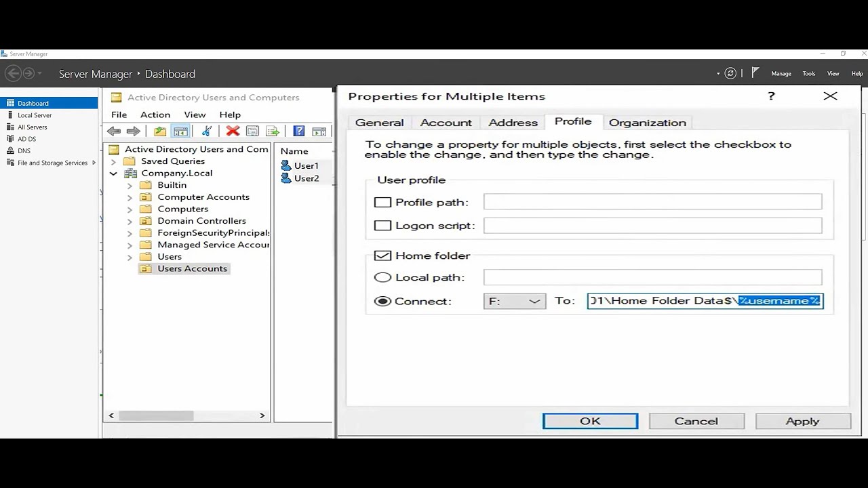Switch to the General tab
Screen dimensions: 868x488
click(x=379, y=123)
